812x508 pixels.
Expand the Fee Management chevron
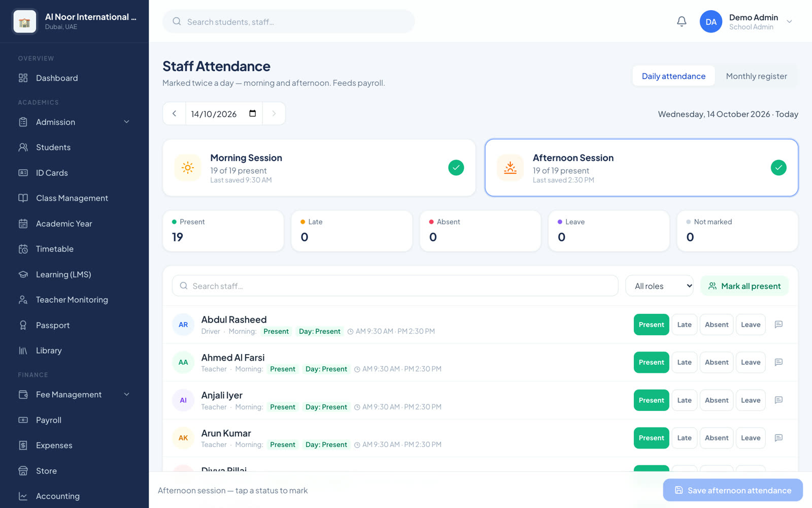(127, 395)
